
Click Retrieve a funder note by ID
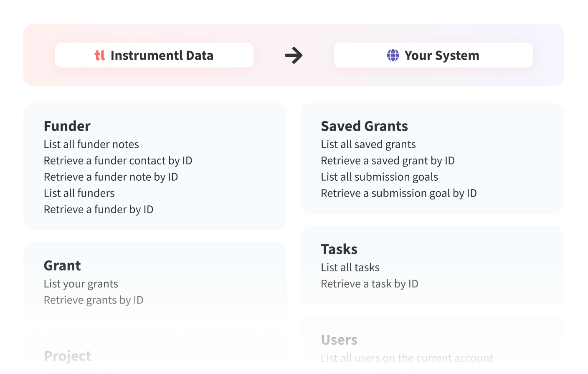pyautogui.click(x=111, y=177)
